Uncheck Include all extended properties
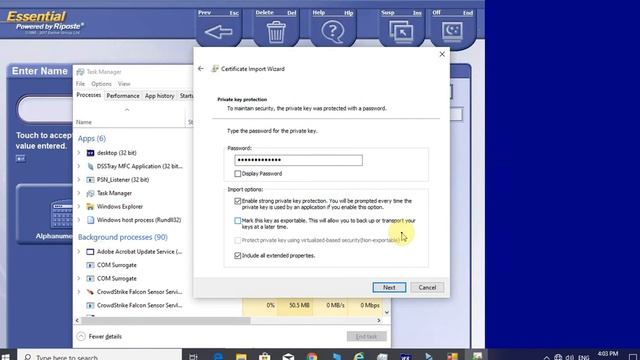The width and height of the screenshot is (640, 360). click(238, 256)
